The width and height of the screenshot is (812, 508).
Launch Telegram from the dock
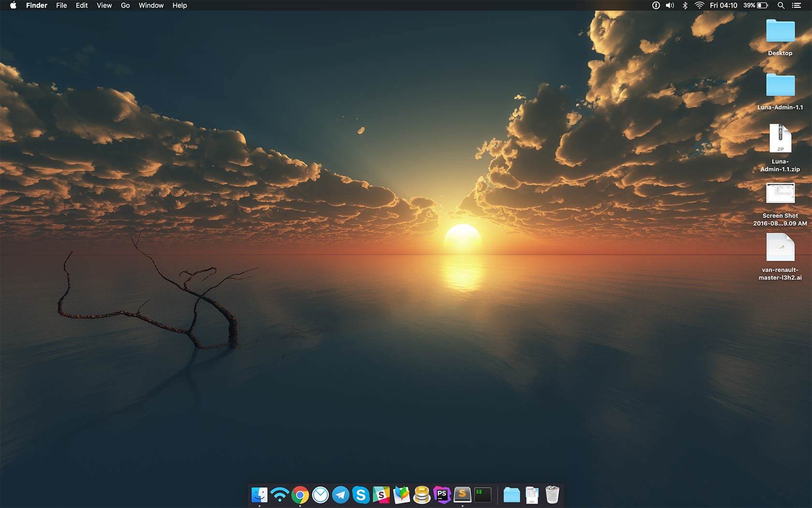[341, 495]
